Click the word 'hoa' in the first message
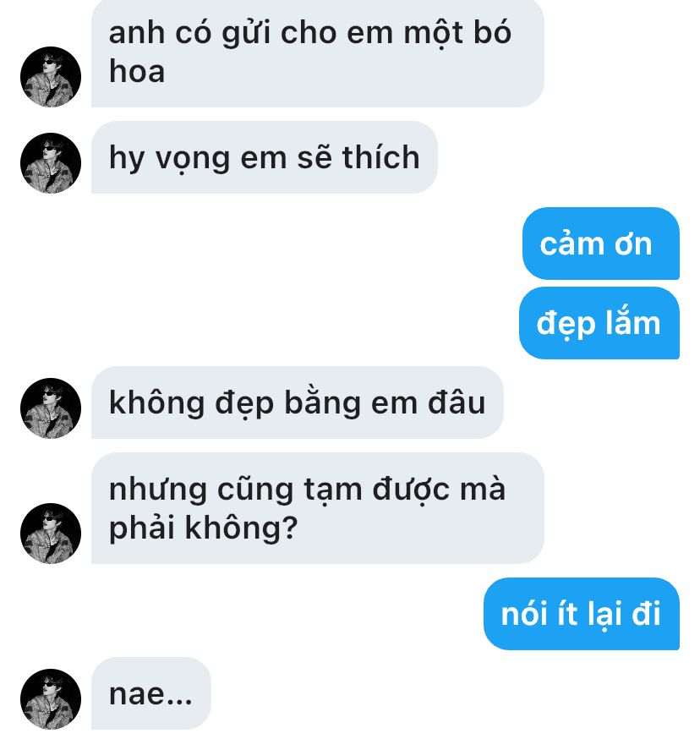 (x=137, y=72)
